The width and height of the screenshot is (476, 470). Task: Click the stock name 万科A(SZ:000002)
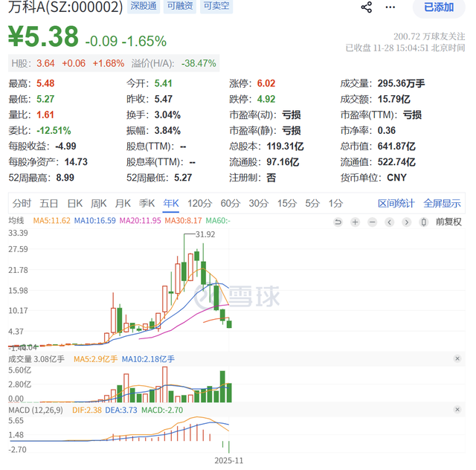pyautogui.click(x=65, y=7)
